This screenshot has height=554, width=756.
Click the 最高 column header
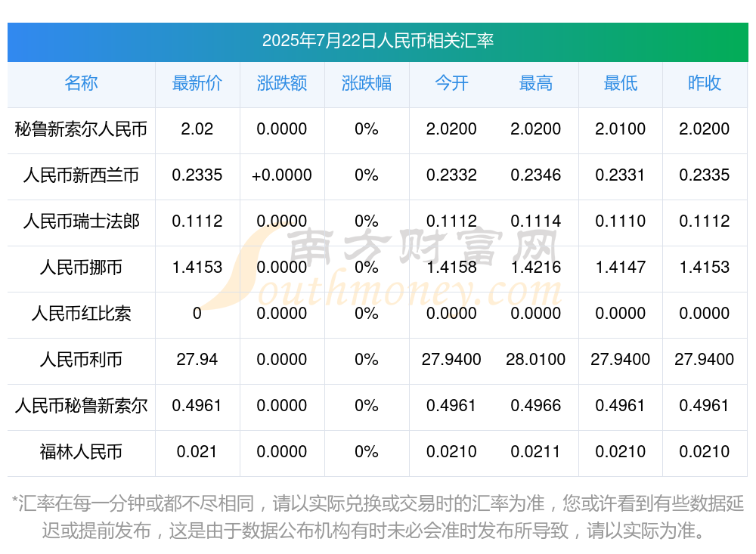tap(536, 83)
